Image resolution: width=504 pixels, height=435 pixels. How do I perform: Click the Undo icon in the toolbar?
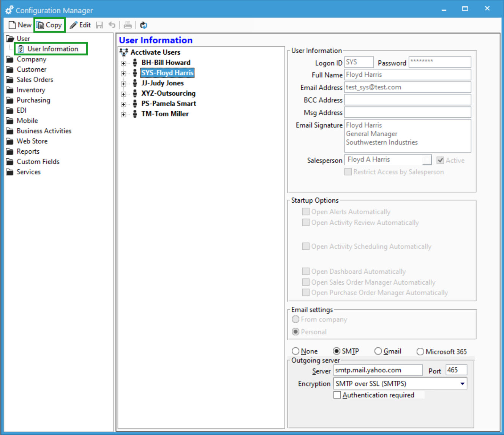[x=112, y=25]
